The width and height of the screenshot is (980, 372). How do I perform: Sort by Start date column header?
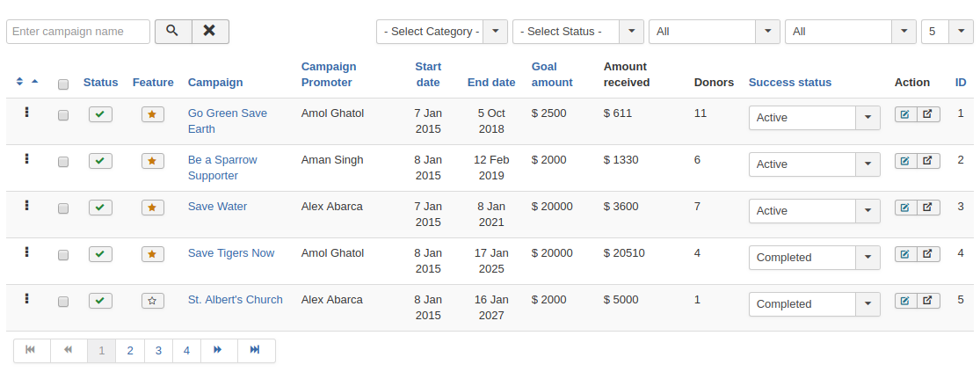(x=428, y=75)
